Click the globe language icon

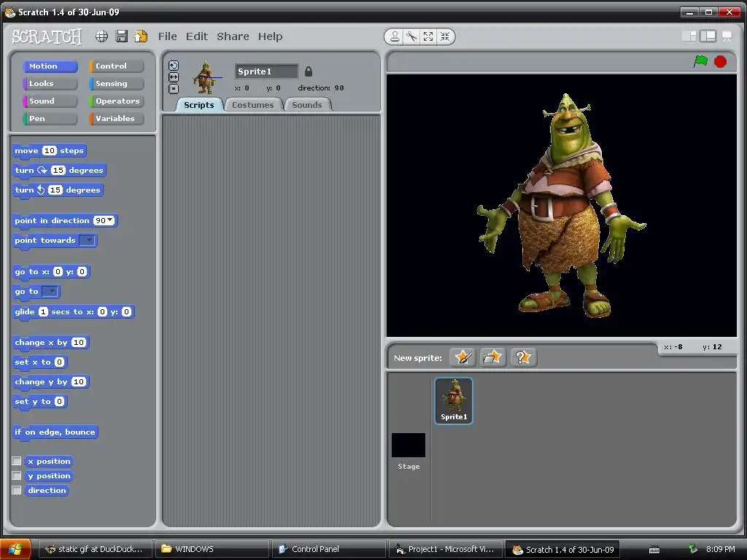click(101, 36)
